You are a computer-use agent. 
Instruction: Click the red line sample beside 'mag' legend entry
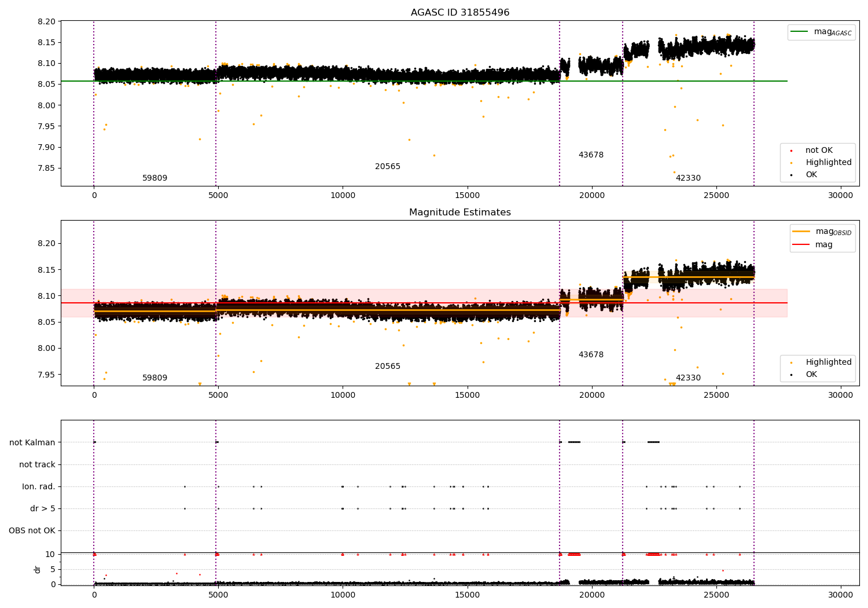tap(801, 245)
